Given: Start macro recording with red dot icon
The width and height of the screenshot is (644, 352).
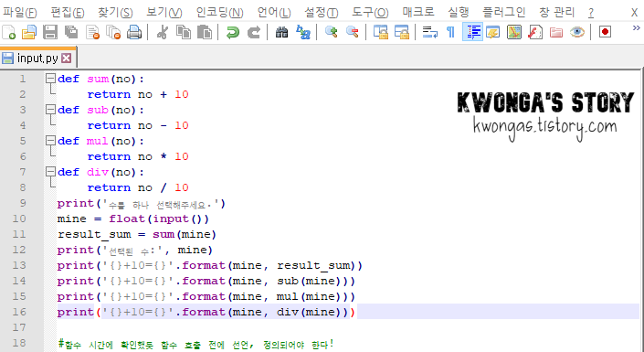Looking at the screenshot, I should click(x=605, y=32).
